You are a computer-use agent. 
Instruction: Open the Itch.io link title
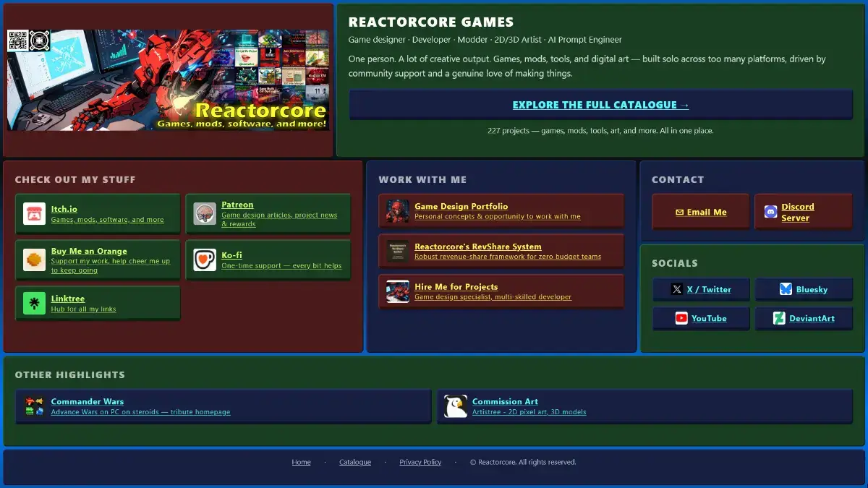(x=64, y=209)
